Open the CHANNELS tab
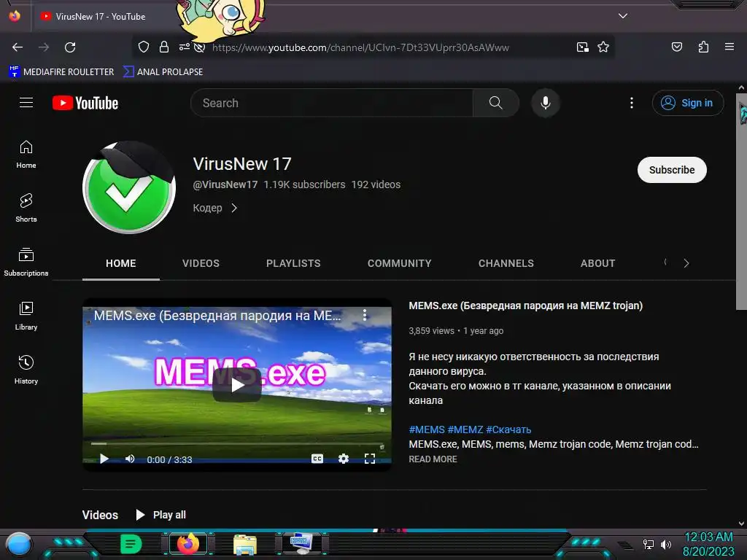This screenshot has height=560, width=747. (506, 263)
